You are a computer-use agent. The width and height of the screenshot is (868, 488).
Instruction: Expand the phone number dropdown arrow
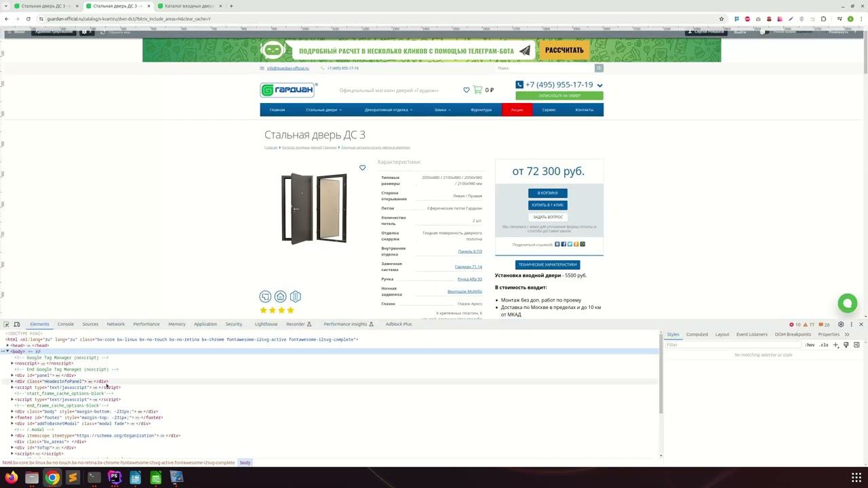tap(599, 85)
